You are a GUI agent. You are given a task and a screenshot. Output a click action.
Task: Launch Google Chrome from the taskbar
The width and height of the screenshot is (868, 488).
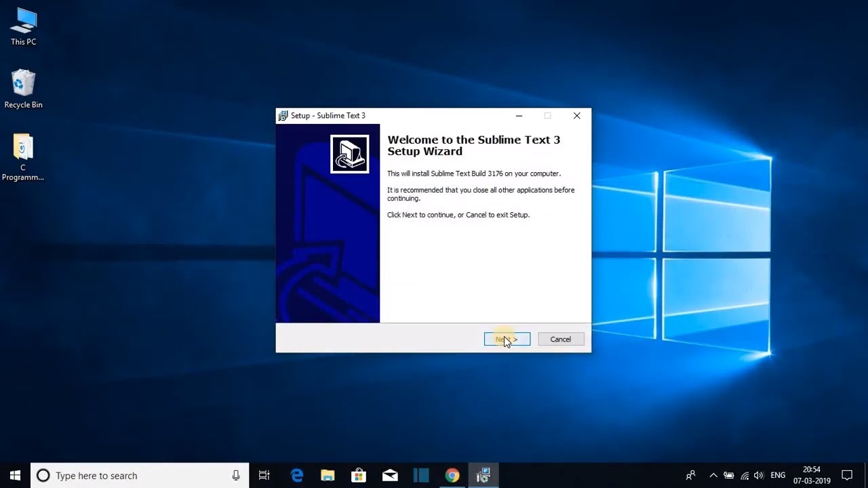tap(452, 476)
